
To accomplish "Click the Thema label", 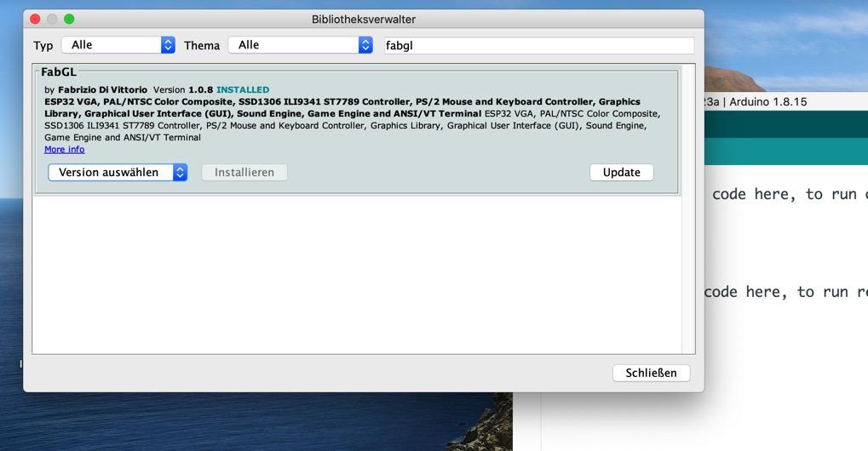I will (202, 45).
